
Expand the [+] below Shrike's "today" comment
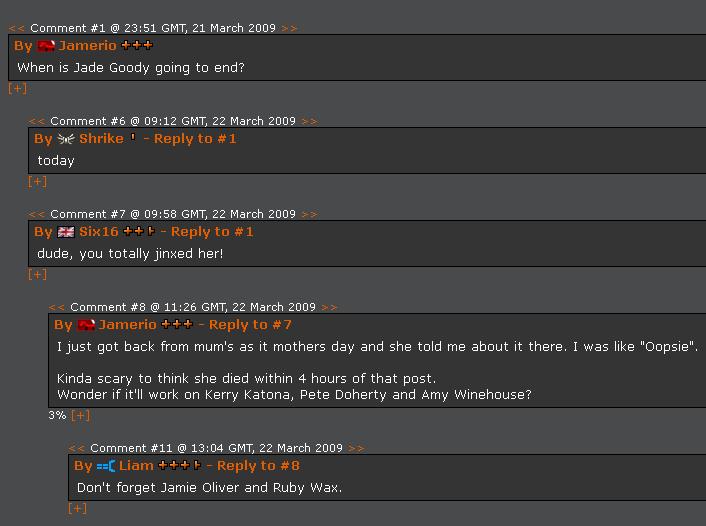[37, 181]
